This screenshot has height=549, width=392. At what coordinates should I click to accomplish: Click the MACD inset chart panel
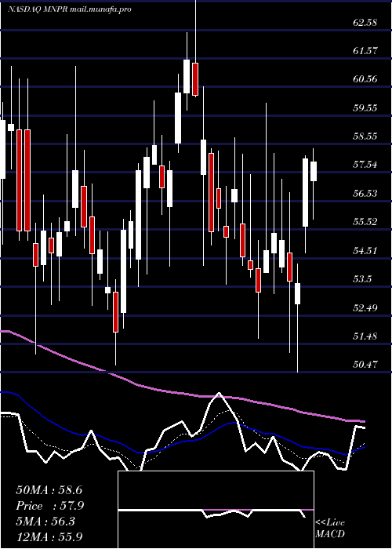click(x=216, y=510)
